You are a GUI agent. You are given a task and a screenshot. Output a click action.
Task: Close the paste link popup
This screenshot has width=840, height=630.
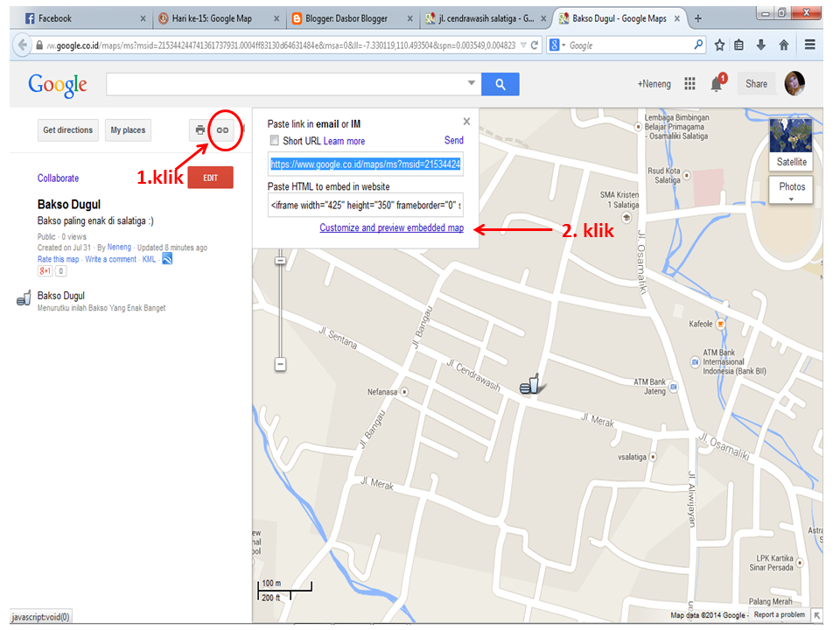[x=466, y=122]
